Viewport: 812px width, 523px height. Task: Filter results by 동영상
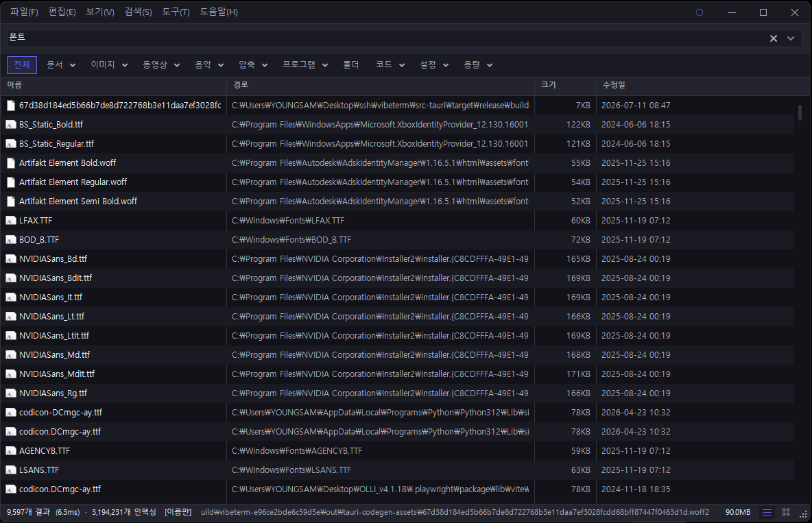[155, 64]
